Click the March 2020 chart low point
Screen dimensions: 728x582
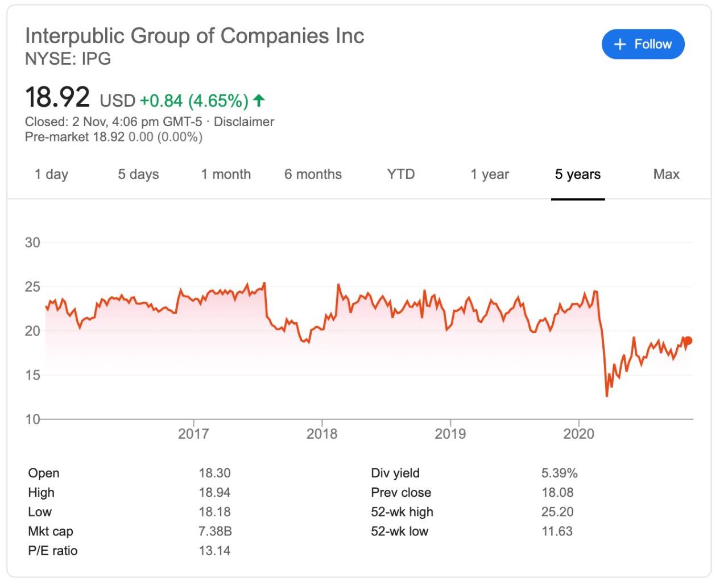[x=607, y=396]
